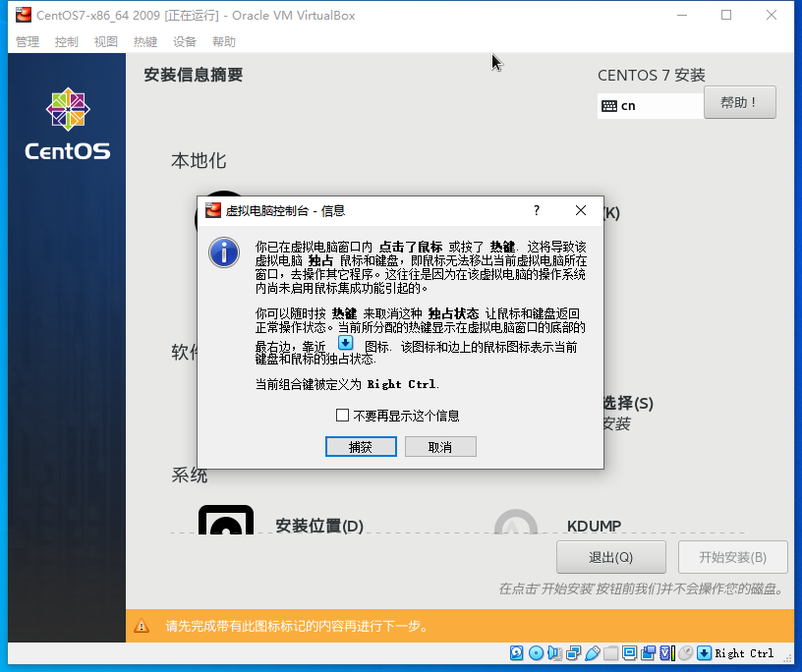Click the network adapter status icon
This screenshot has width=802, height=672.
coord(571,652)
